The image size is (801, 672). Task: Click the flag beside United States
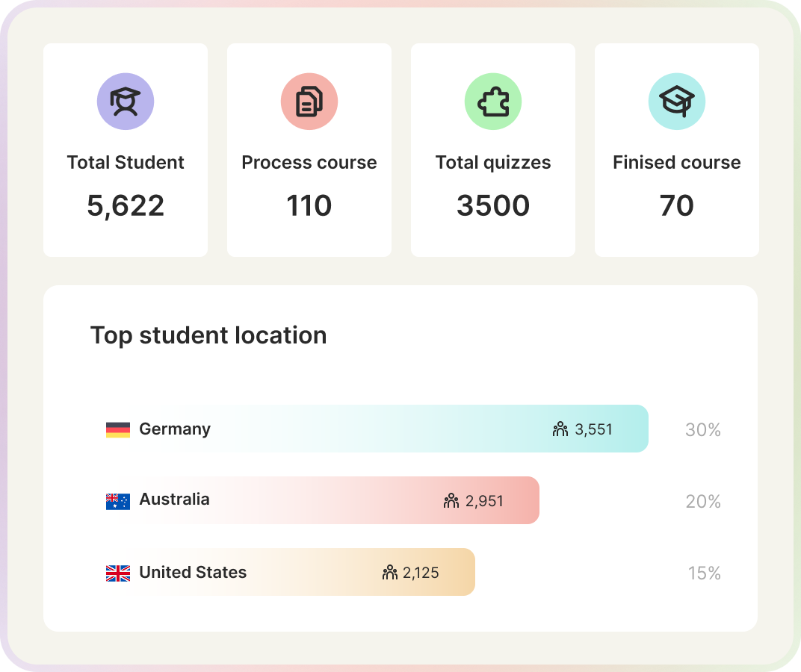(118, 573)
